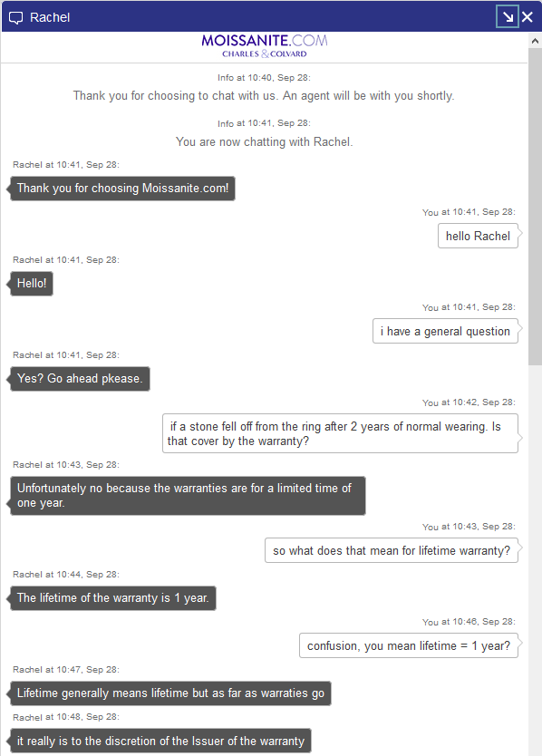Click the Moissanite.com logo
The height and width of the screenshot is (756, 542).
coord(265,41)
